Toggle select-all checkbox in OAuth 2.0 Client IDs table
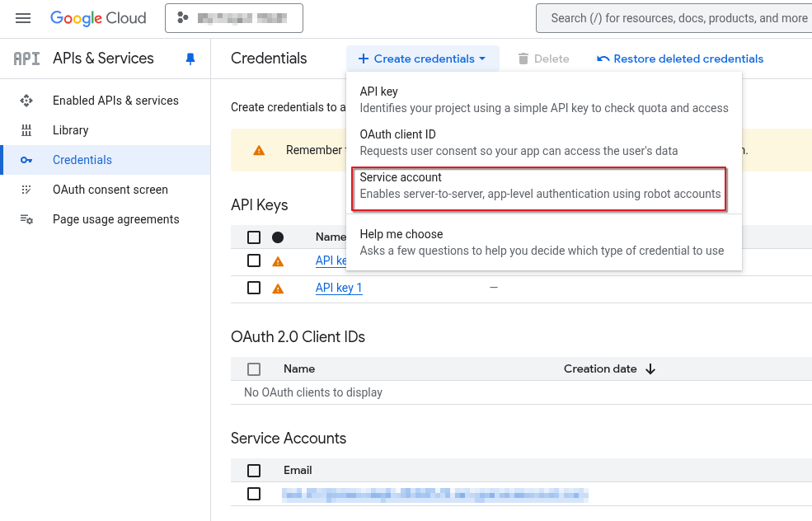The height and width of the screenshot is (521, 812). (x=254, y=369)
